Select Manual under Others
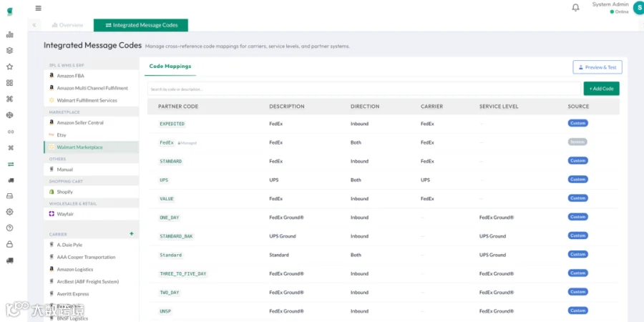Viewport: 644px width, 322px height. coord(91,169)
